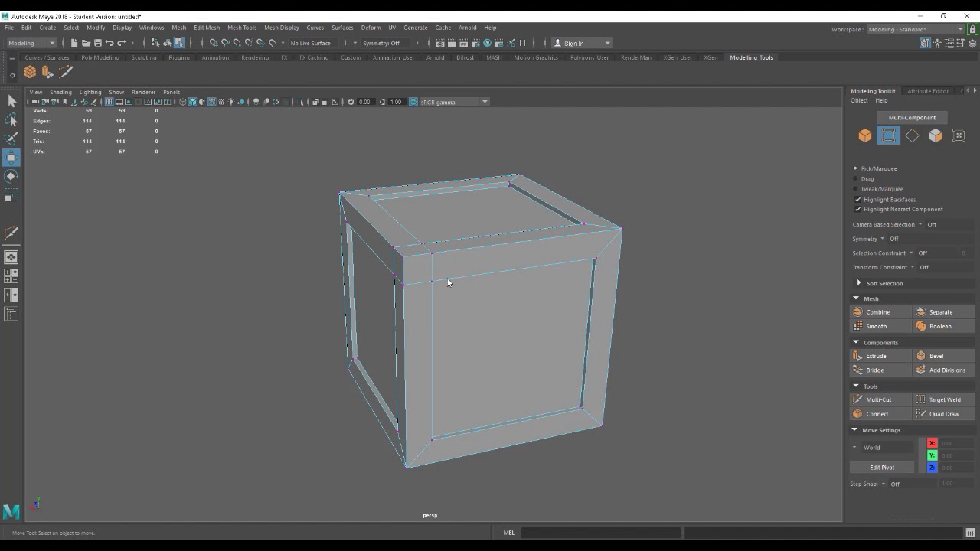Open the Workspace selector dropdown
The height and width of the screenshot is (551, 980).
pos(916,29)
